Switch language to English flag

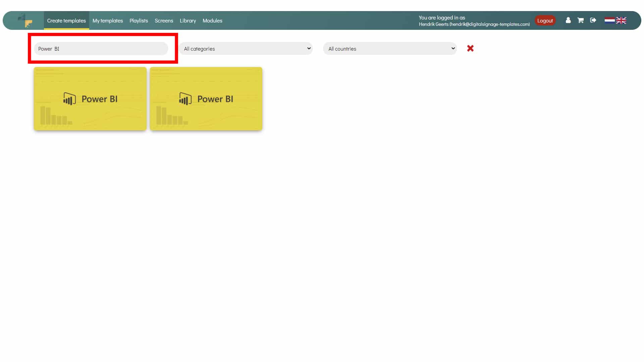pos(621,20)
